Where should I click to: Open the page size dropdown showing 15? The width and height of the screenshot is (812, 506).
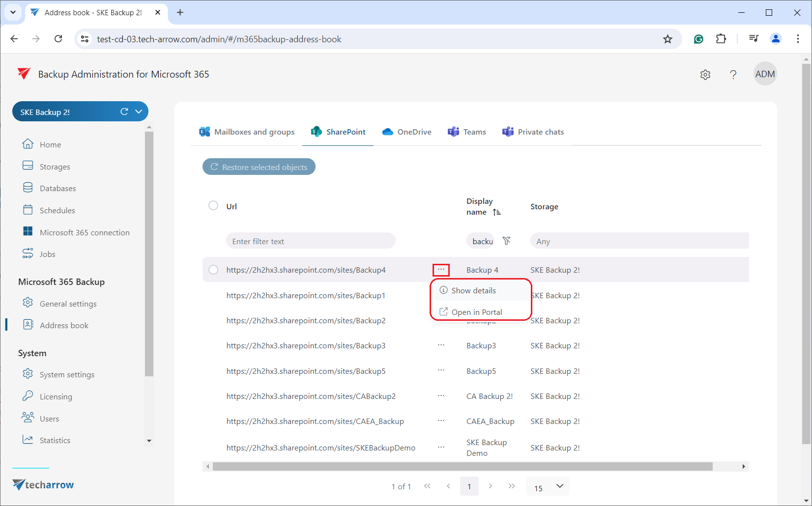pos(548,487)
